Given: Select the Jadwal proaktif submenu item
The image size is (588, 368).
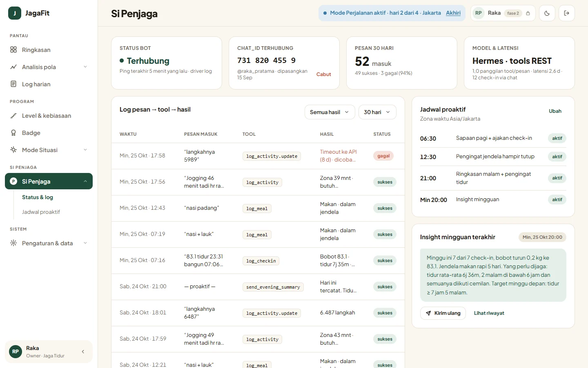Looking at the screenshot, I should point(41,212).
